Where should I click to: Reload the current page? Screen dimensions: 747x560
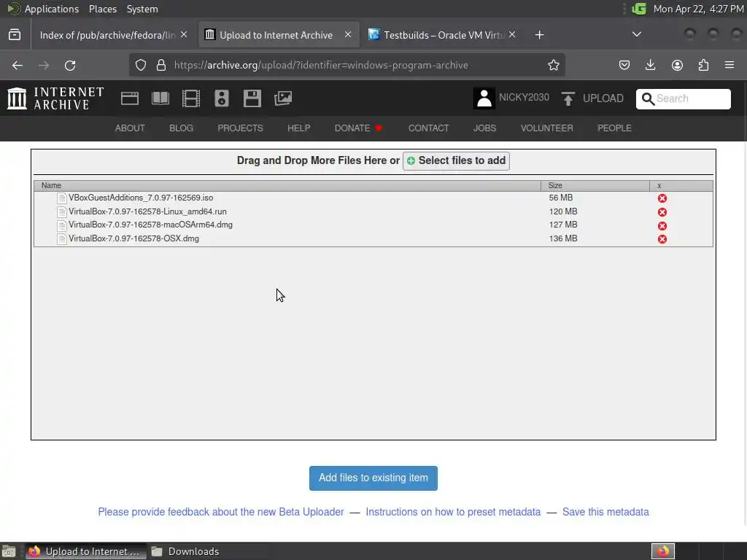70,65
